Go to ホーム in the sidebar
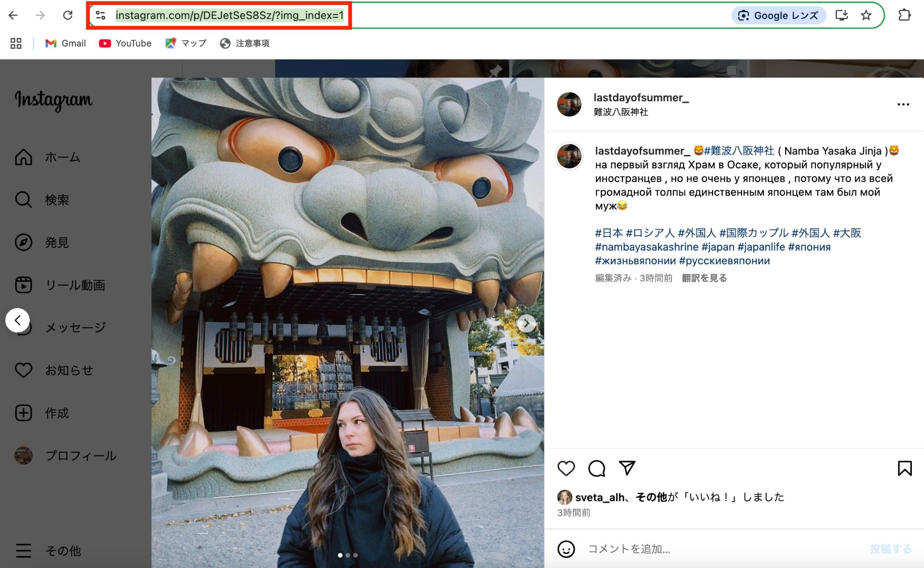The width and height of the screenshot is (924, 568). pos(47,157)
